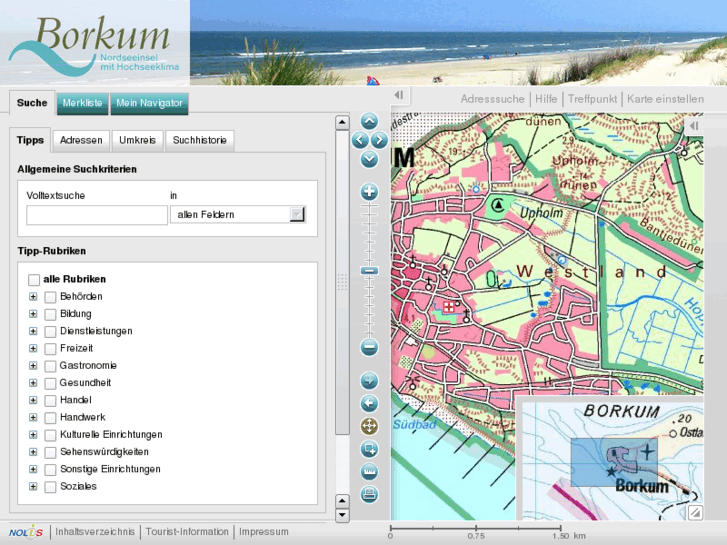
Task: Zoom in with the plus button
Action: [x=369, y=192]
